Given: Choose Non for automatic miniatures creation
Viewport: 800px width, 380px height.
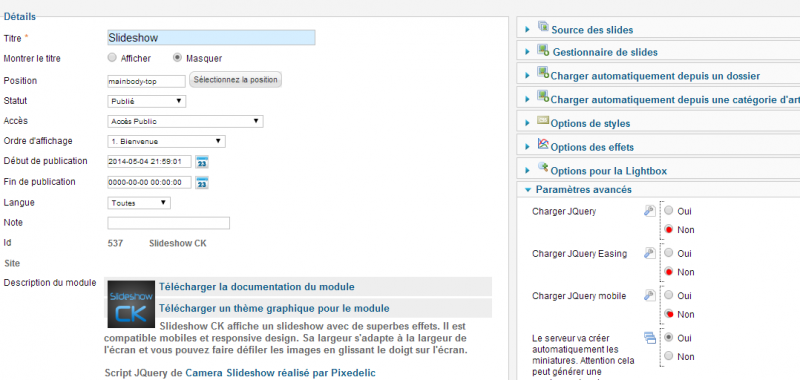Looking at the screenshot, I should coord(668,356).
